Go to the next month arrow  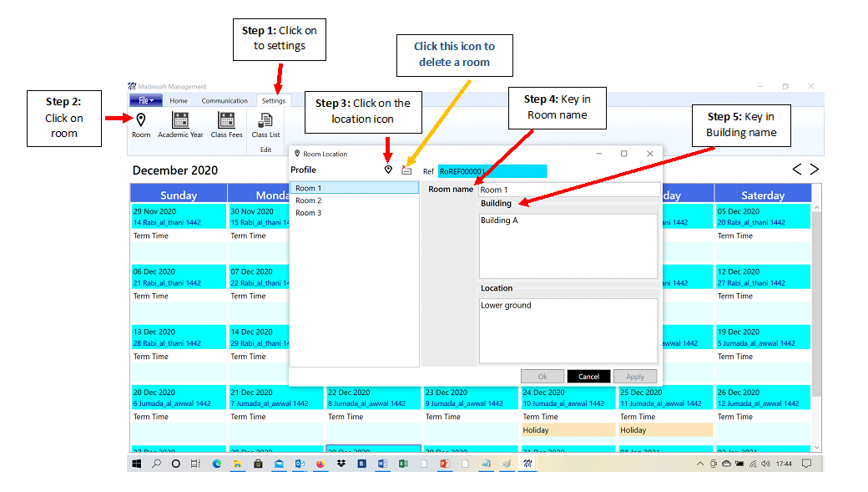815,170
